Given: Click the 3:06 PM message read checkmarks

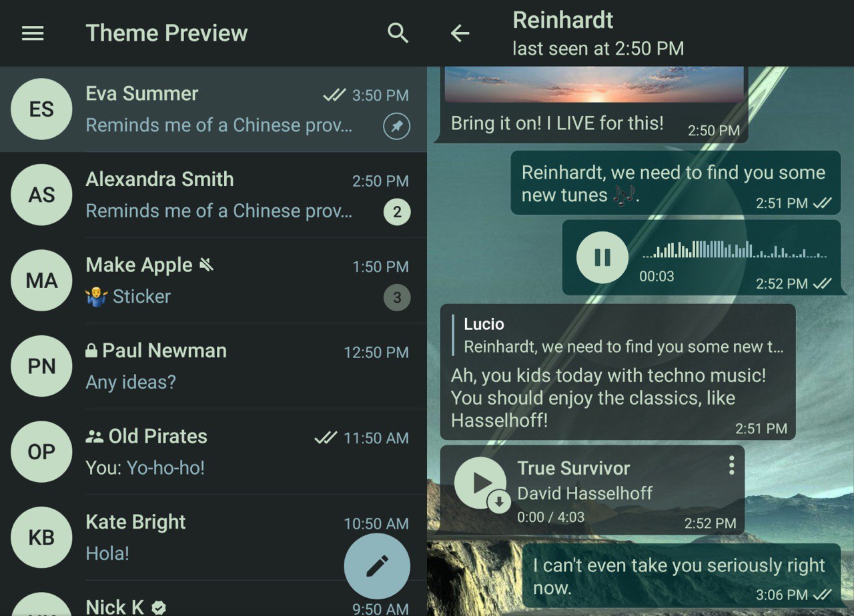Looking at the screenshot, I should coord(823,595).
